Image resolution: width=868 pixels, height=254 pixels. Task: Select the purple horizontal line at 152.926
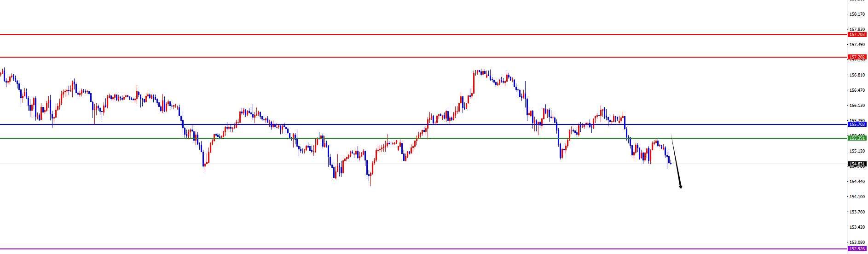(x=414, y=249)
